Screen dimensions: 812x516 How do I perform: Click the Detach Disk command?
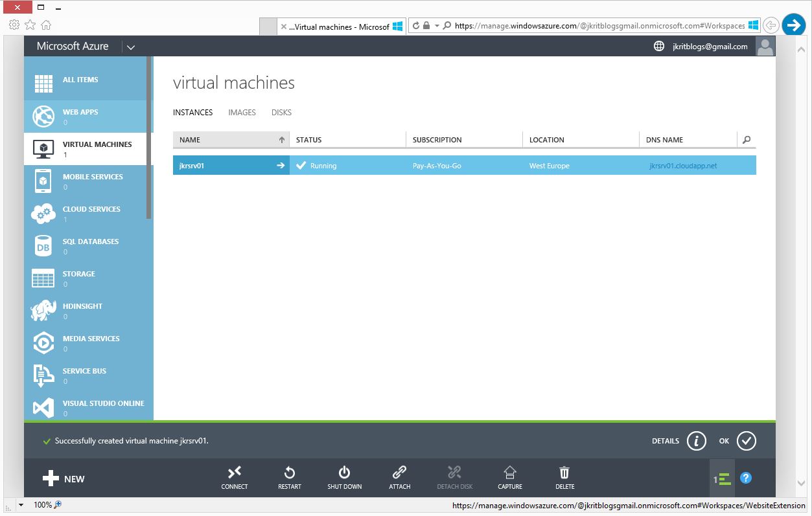[455, 478]
